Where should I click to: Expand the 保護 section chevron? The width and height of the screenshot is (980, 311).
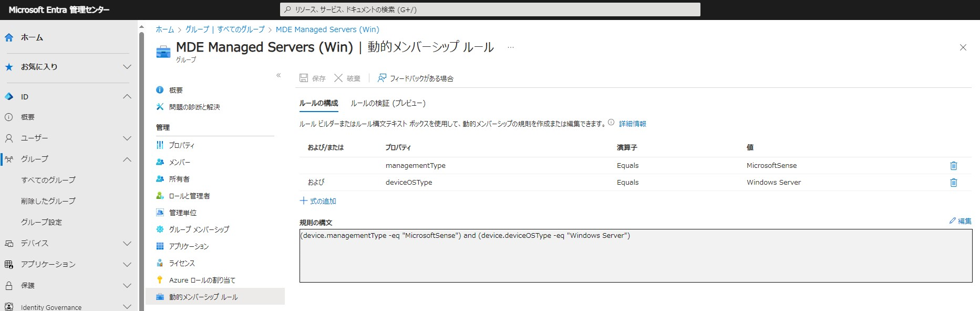tap(127, 286)
